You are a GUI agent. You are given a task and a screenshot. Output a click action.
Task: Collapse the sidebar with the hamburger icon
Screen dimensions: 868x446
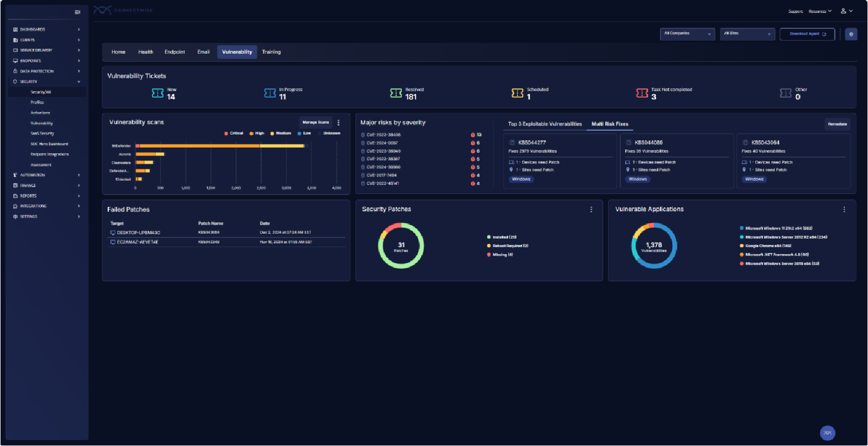pyautogui.click(x=77, y=12)
